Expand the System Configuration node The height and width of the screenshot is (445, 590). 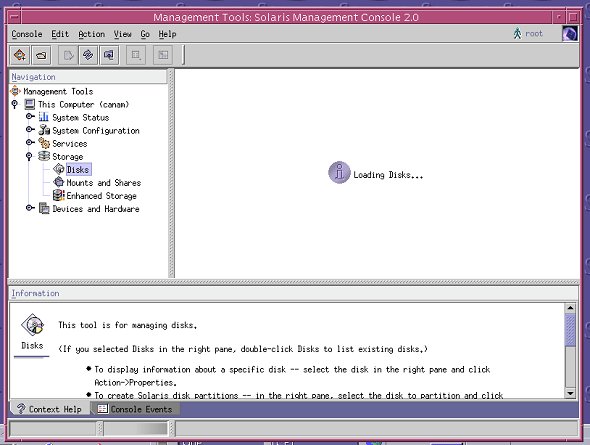[30, 129]
